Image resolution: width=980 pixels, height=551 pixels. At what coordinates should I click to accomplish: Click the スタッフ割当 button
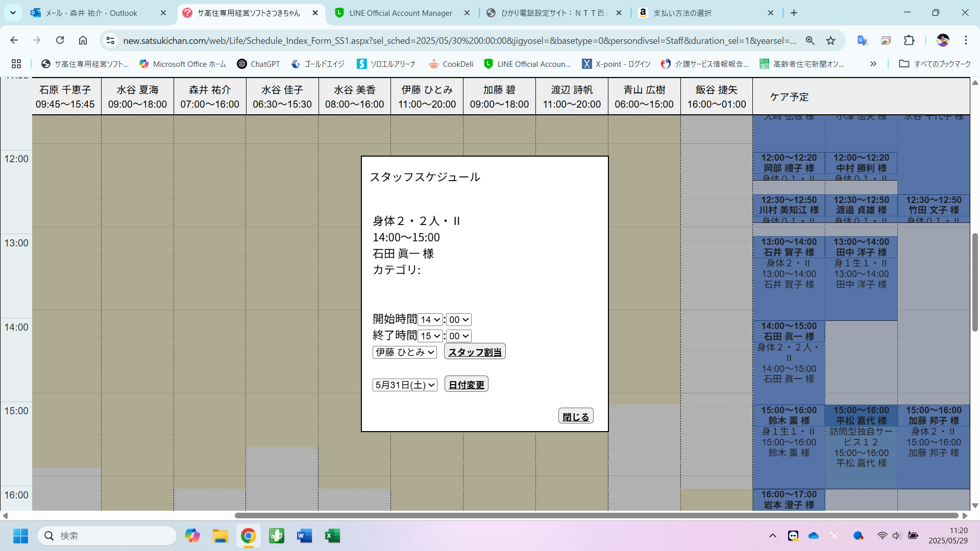pyautogui.click(x=475, y=352)
